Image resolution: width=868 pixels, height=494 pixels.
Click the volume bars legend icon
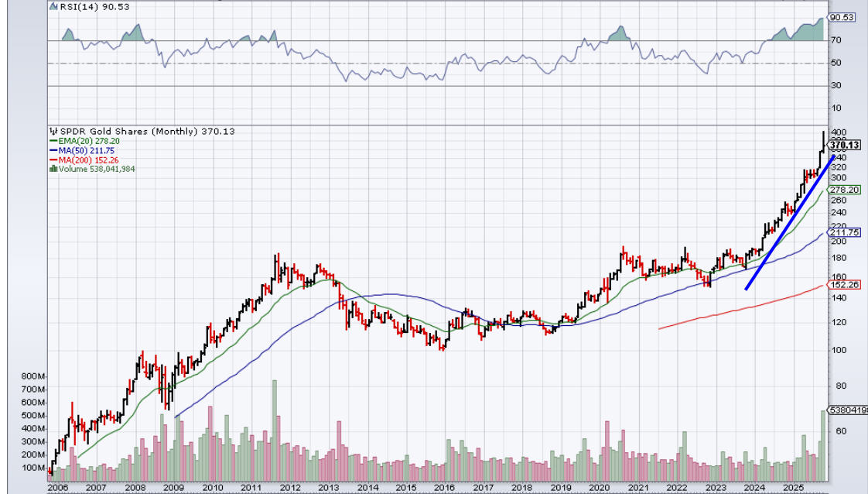52,169
